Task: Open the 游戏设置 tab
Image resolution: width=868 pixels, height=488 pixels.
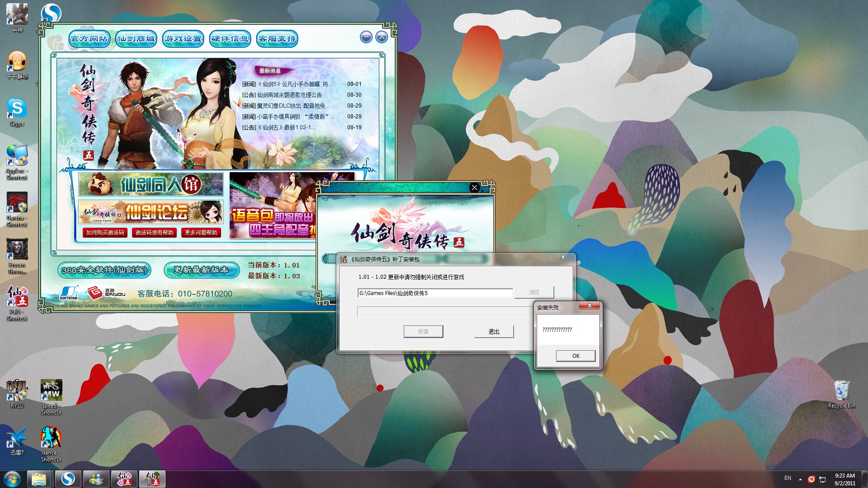Action: (x=183, y=39)
